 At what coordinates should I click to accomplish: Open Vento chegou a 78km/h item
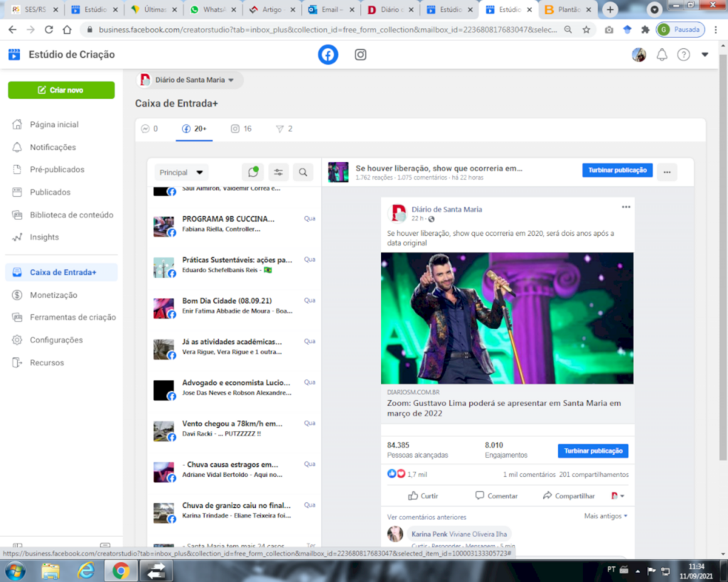point(235,430)
